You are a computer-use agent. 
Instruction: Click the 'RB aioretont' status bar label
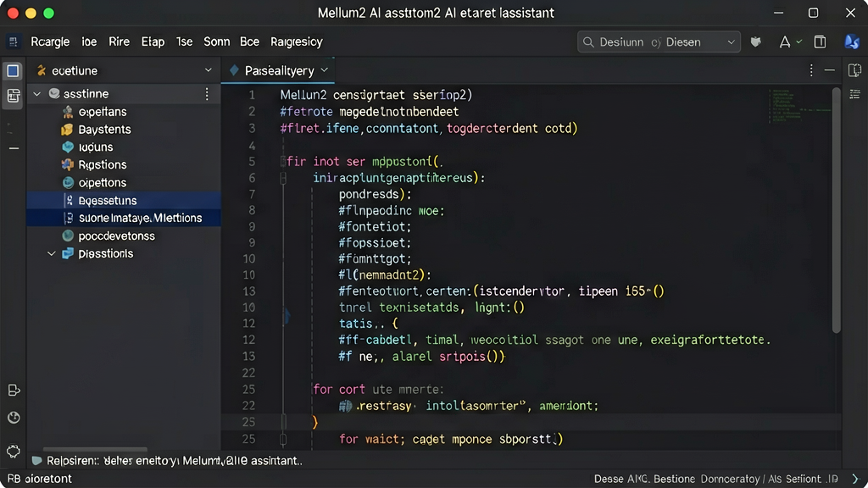40,479
